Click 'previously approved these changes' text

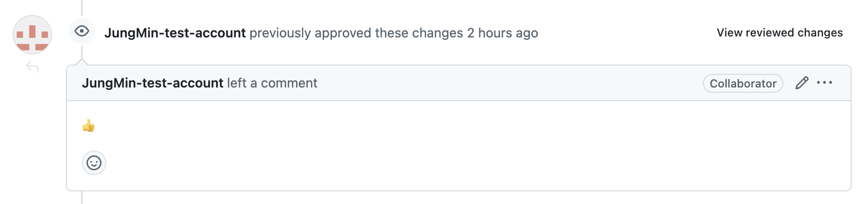tap(356, 33)
